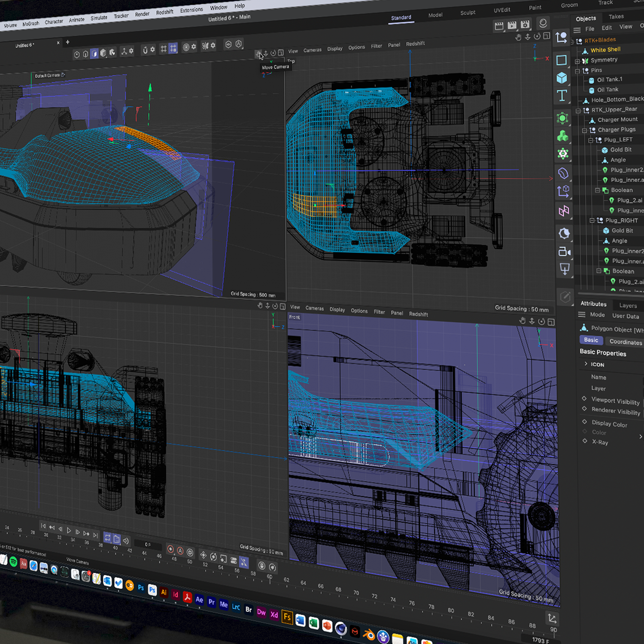The height and width of the screenshot is (644, 644).
Task: Toggle the Enable Snap magnet icon
Action: tap(145, 50)
